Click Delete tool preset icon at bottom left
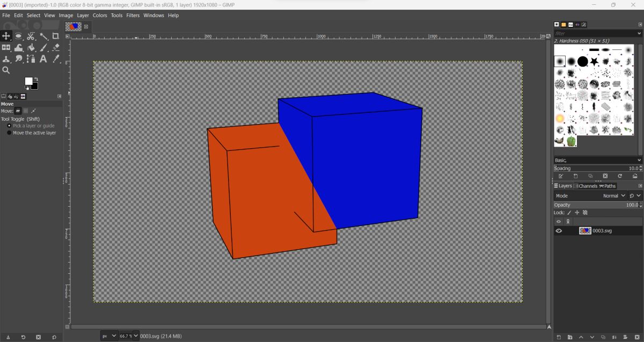 click(x=38, y=337)
